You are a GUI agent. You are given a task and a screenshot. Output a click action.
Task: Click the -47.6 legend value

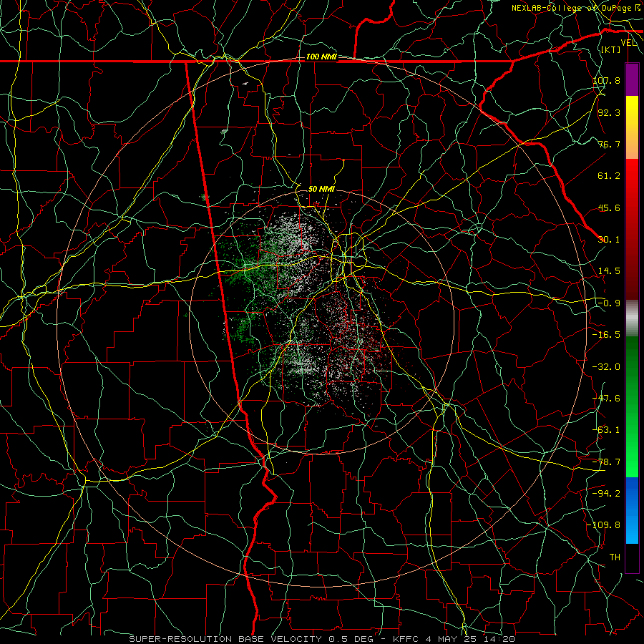[606, 399]
